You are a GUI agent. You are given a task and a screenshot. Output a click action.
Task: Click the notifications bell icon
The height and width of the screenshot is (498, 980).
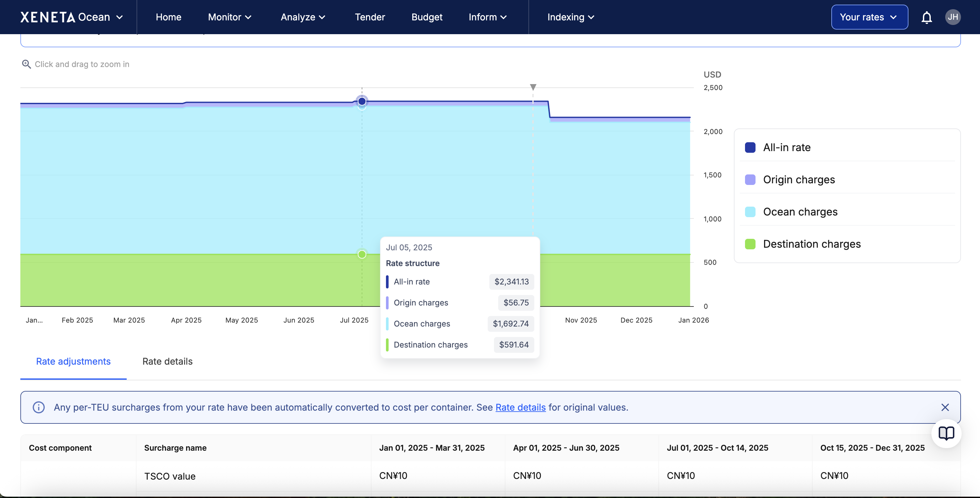[927, 17]
